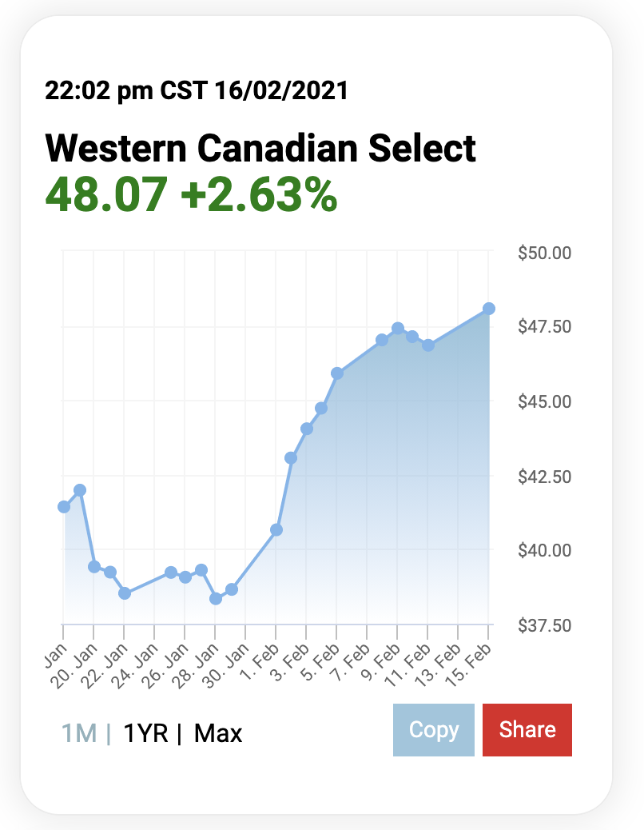Switch chart to 1YR range
This screenshot has width=644, height=830.
tap(145, 733)
